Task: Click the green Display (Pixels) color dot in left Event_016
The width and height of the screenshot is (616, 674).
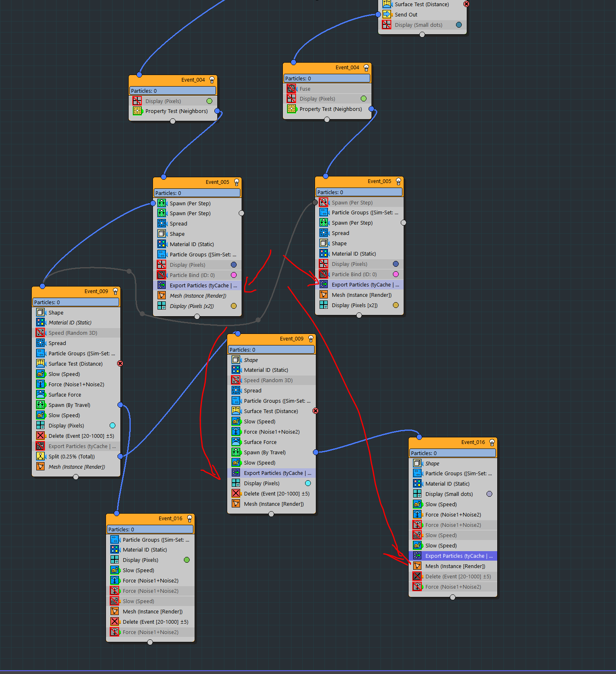Action: coord(187,560)
